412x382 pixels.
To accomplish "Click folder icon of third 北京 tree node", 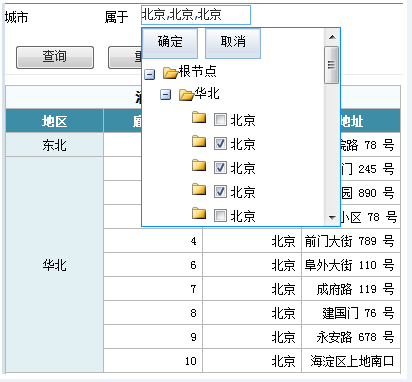I will point(199,166).
